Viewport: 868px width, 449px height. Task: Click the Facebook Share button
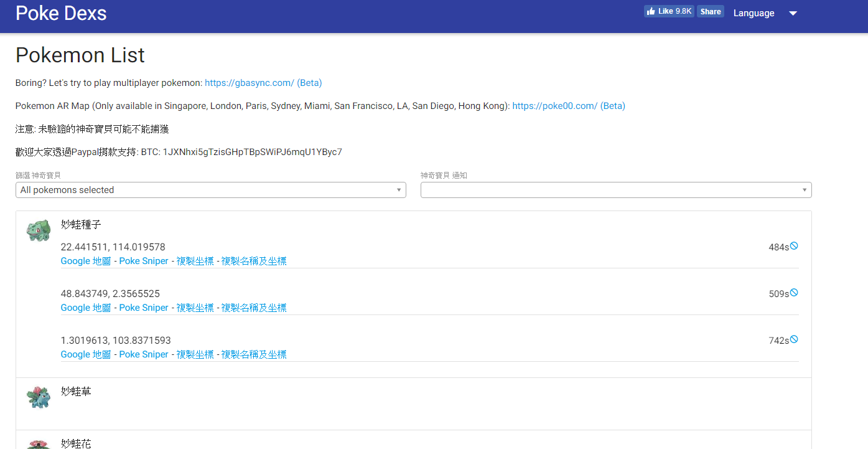pyautogui.click(x=710, y=11)
